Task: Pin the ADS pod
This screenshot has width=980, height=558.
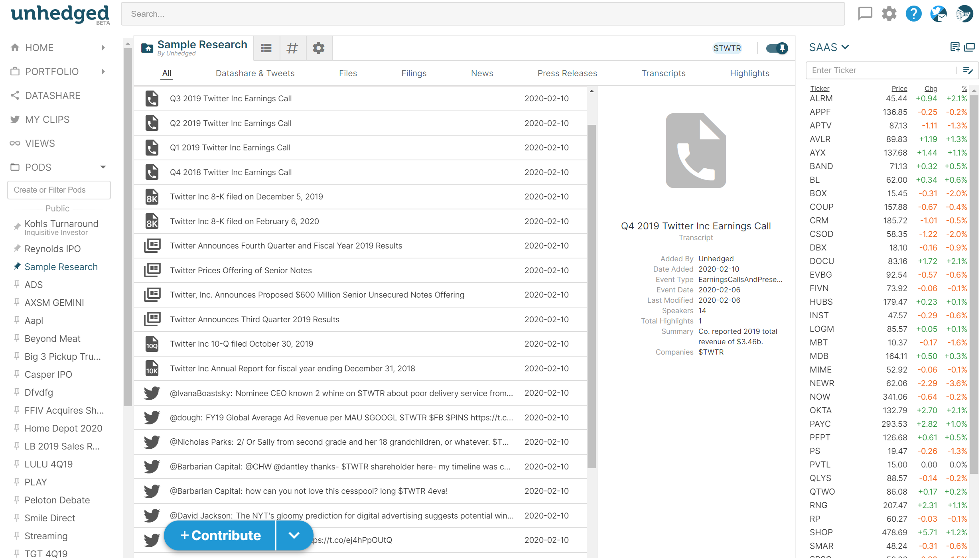Action: click(17, 284)
